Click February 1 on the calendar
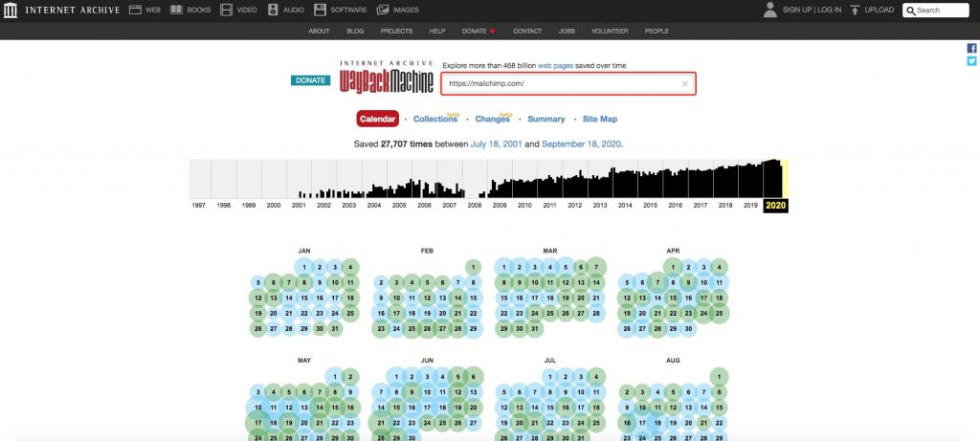980x441 pixels. coord(473,267)
